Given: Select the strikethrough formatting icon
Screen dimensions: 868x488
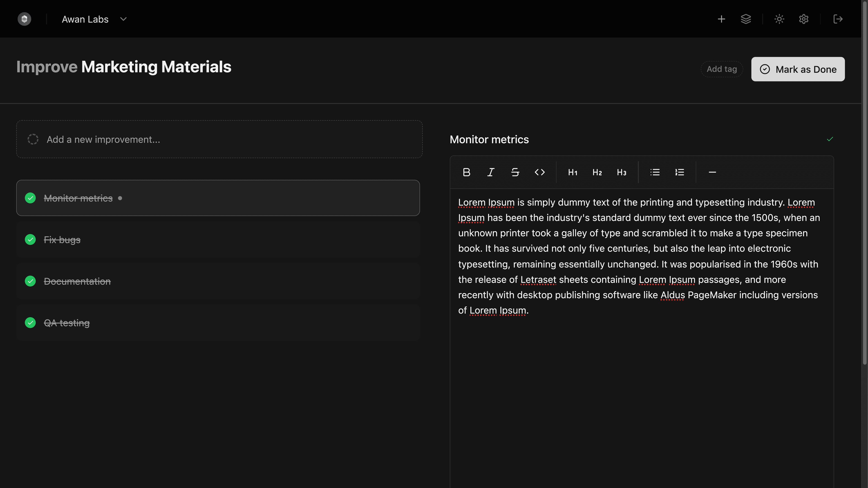Looking at the screenshot, I should tap(515, 172).
